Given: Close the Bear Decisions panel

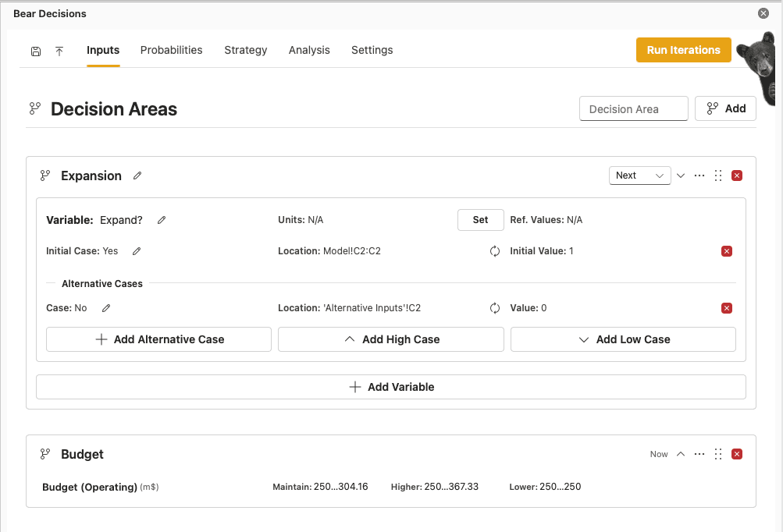Looking at the screenshot, I should tap(763, 13).
